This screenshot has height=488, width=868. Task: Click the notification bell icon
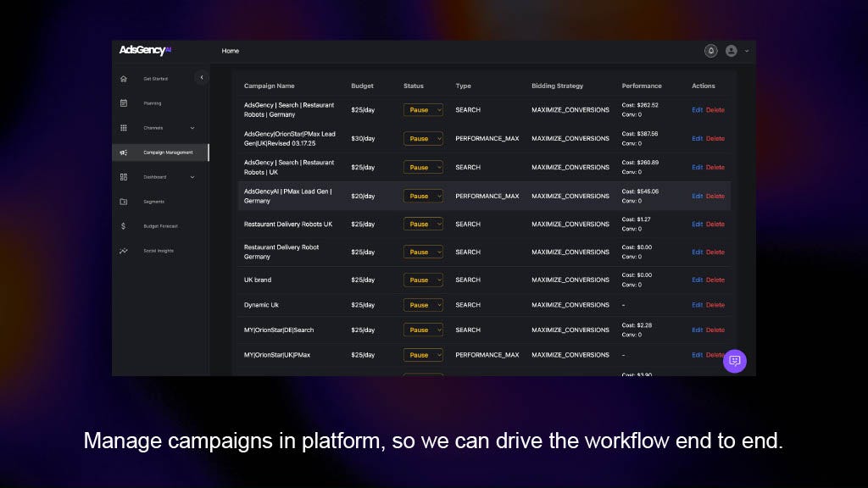pos(710,51)
